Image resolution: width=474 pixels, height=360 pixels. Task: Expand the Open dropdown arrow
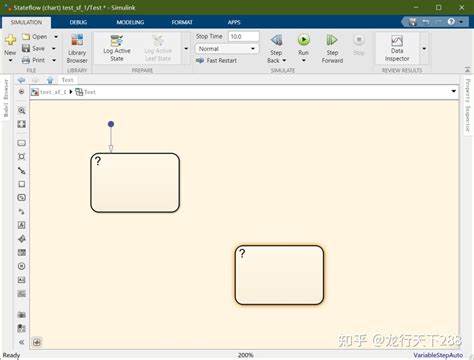click(56, 37)
